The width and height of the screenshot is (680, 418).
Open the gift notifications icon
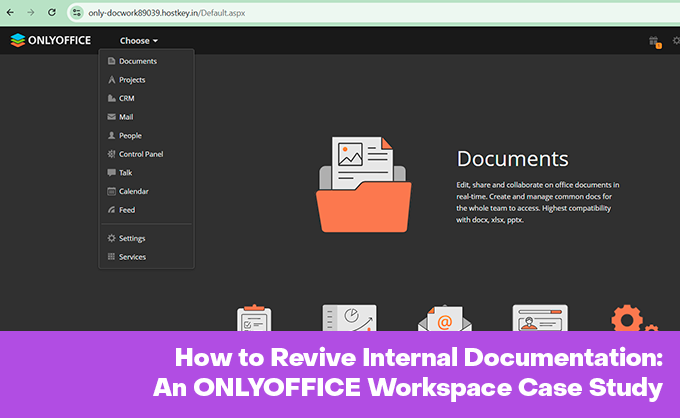click(655, 42)
